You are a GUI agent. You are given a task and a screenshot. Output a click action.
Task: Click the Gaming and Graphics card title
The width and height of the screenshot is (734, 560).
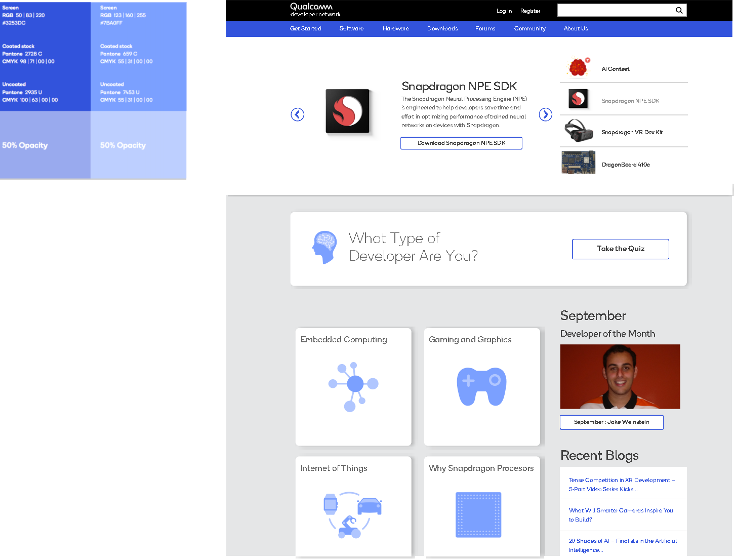tap(470, 339)
